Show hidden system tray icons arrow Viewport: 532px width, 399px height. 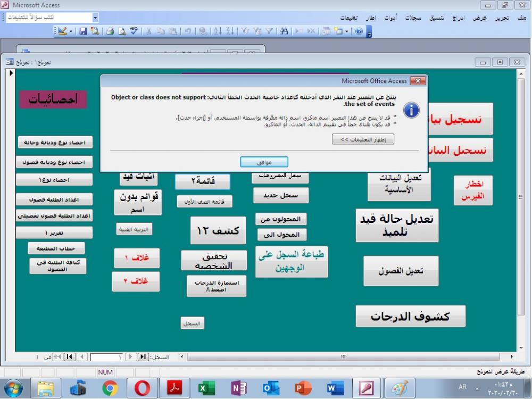tap(477, 388)
